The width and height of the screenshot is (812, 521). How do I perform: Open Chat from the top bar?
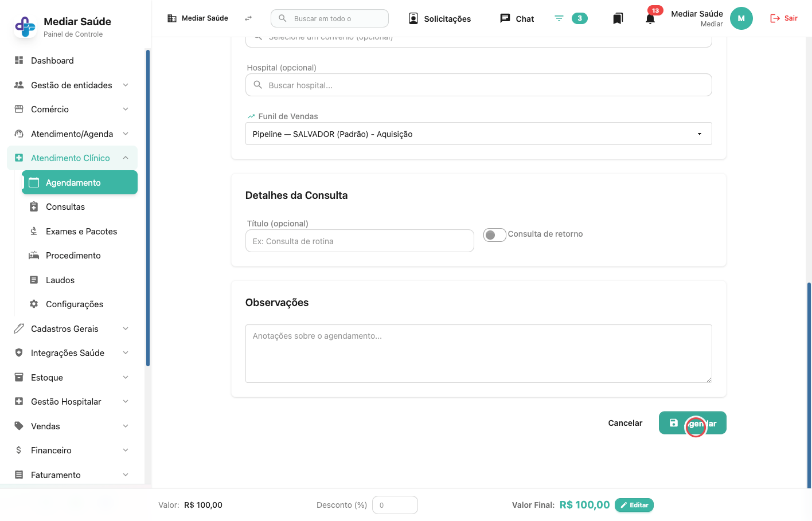click(x=517, y=18)
